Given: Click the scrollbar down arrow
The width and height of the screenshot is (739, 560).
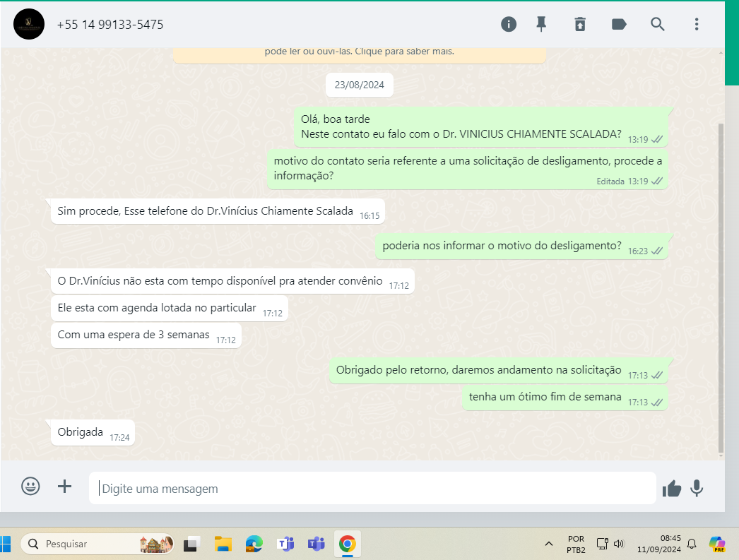Looking at the screenshot, I should tap(721, 456).
